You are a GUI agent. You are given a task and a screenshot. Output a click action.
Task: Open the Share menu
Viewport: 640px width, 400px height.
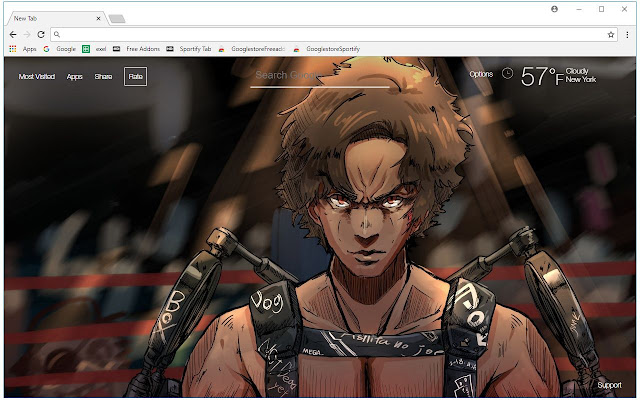click(103, 76)
